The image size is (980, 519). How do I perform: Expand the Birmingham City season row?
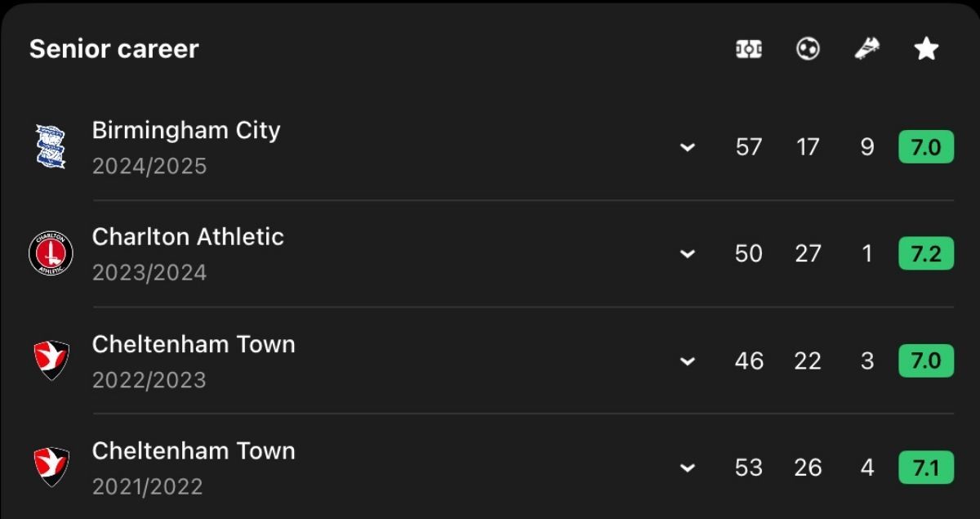[x=688, y=147]
